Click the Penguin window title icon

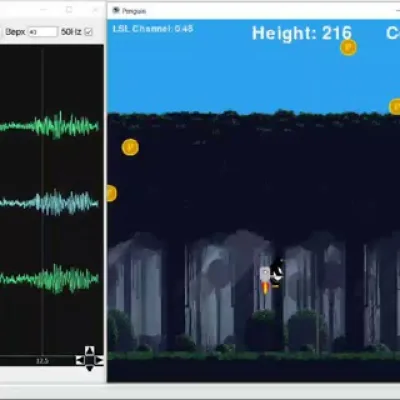click(116, 11)
